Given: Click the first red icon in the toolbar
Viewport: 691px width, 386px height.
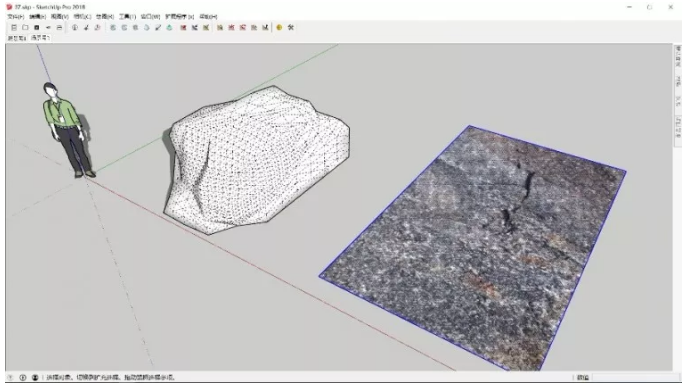Looking at the screenshot, I should (183, 27).
